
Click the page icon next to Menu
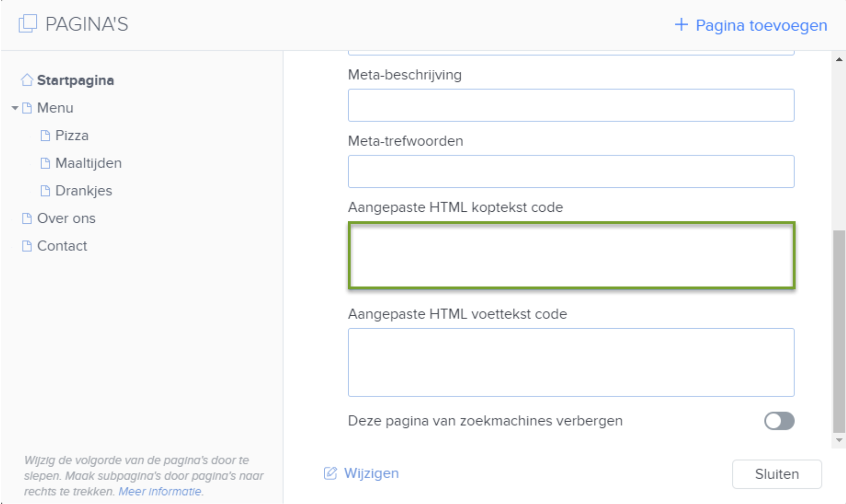27,107
